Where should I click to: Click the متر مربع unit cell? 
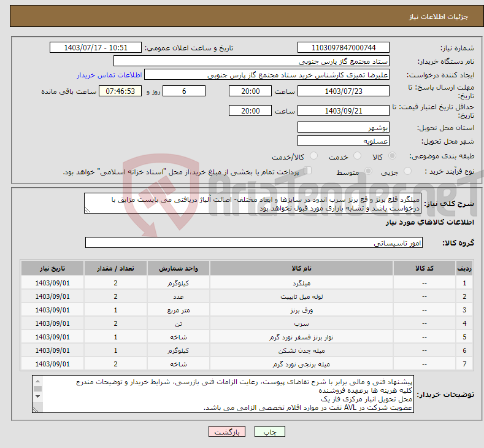(x=179, y=310)
